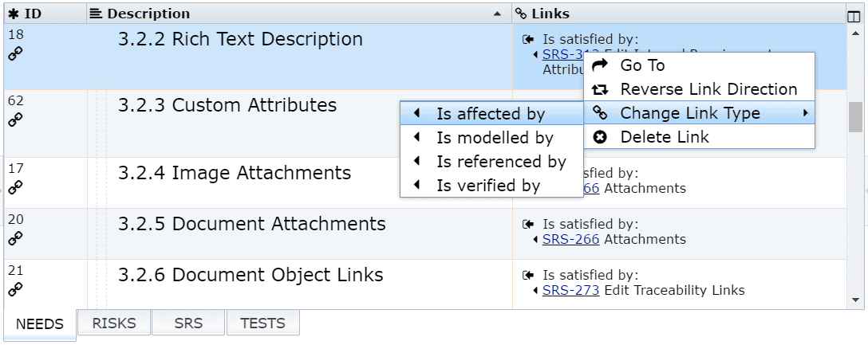Click the incoming link icon for row 3.2.6

[529, 275]
